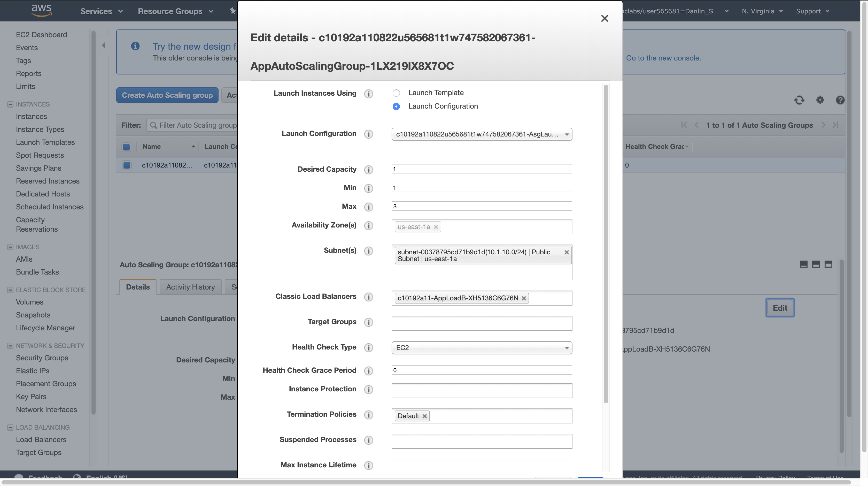Open the Health Check Type dropdown

coord(482,348)
